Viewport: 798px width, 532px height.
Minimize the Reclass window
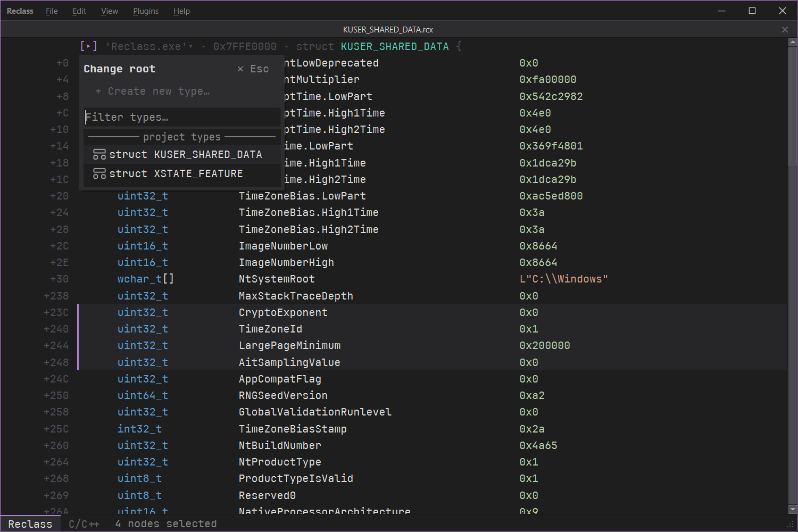[x=722, y=11]
